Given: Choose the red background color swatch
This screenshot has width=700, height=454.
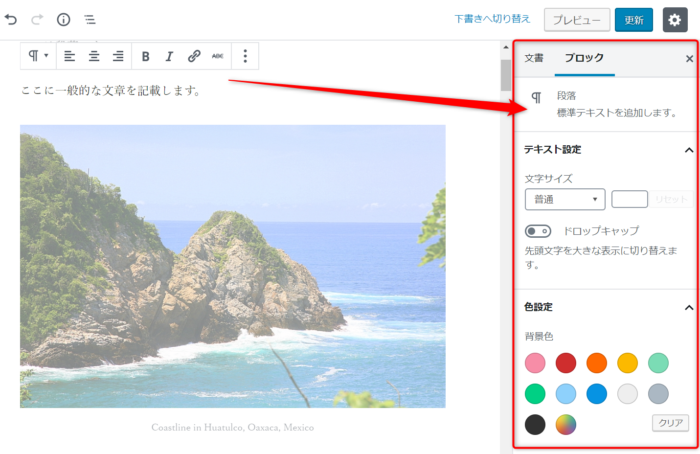Looking at the screenshot, I should pyautogui.click(x=566, y=362).
